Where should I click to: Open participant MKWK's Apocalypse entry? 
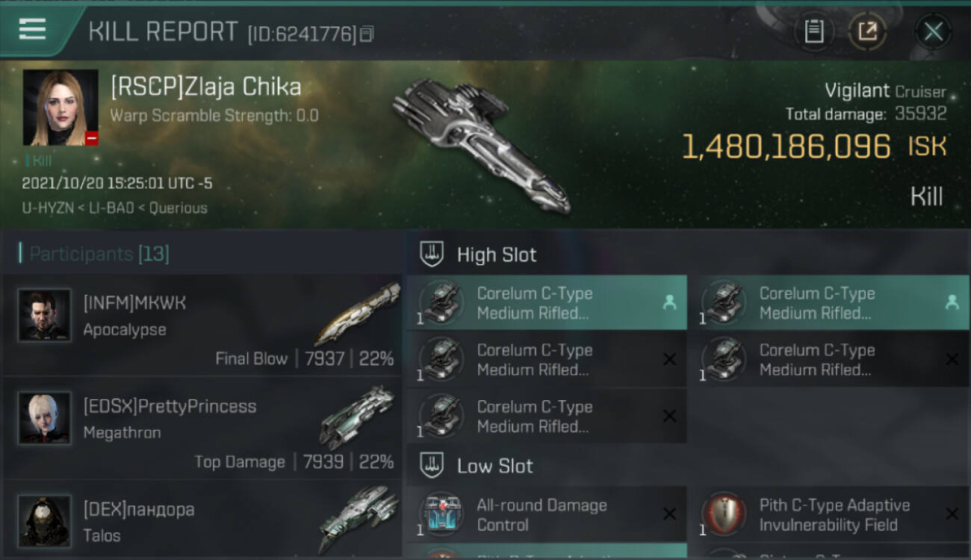pos(202,324)
